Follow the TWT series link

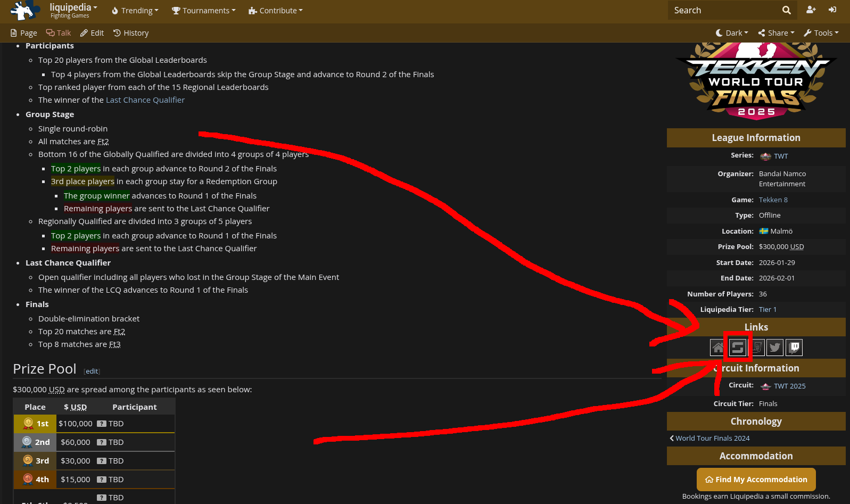[781, 156]
